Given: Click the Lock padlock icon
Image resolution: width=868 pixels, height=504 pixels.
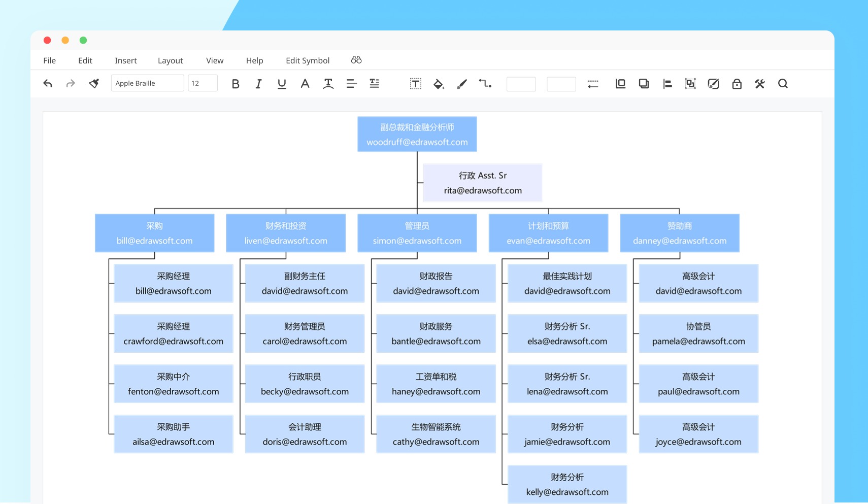Looking at the screenshot, I should pyautogui.click(x=737, y=84).
